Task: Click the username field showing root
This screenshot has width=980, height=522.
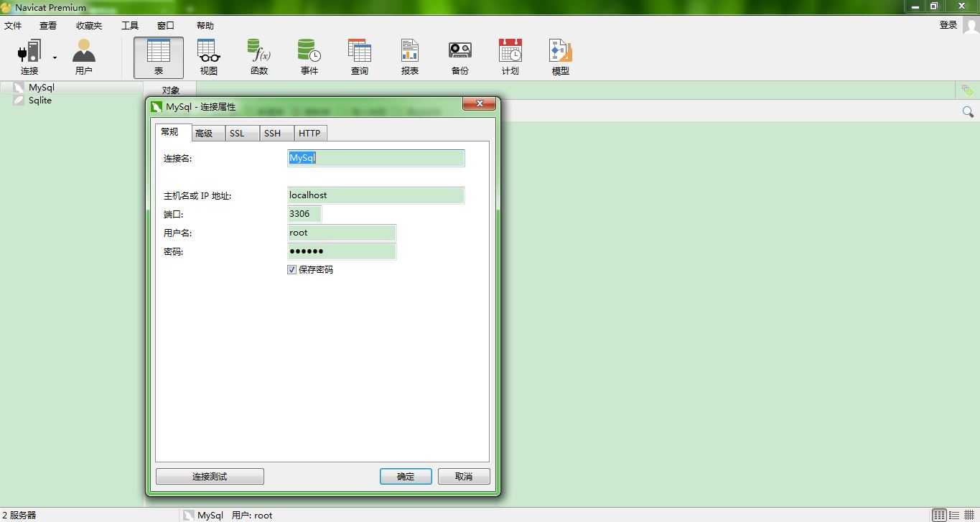Action: pyautogui.click(x=341, y=233)
